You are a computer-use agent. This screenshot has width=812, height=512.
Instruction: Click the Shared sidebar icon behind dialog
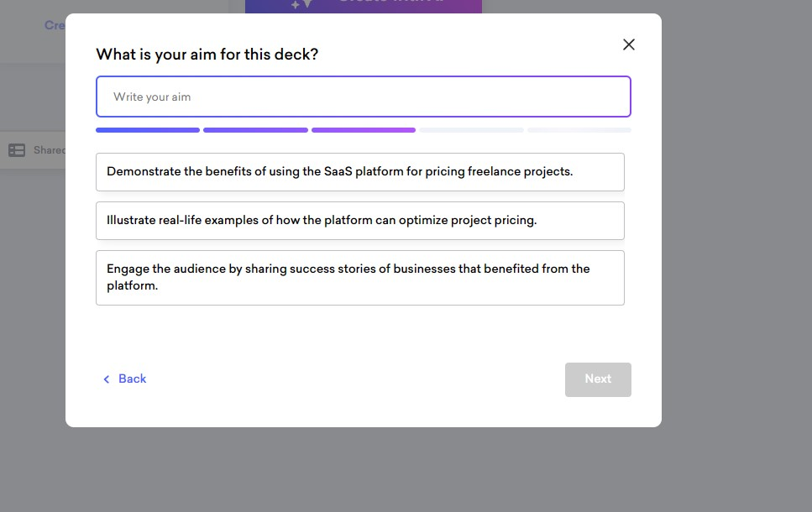pyautogui.click(x=17, y=150)
